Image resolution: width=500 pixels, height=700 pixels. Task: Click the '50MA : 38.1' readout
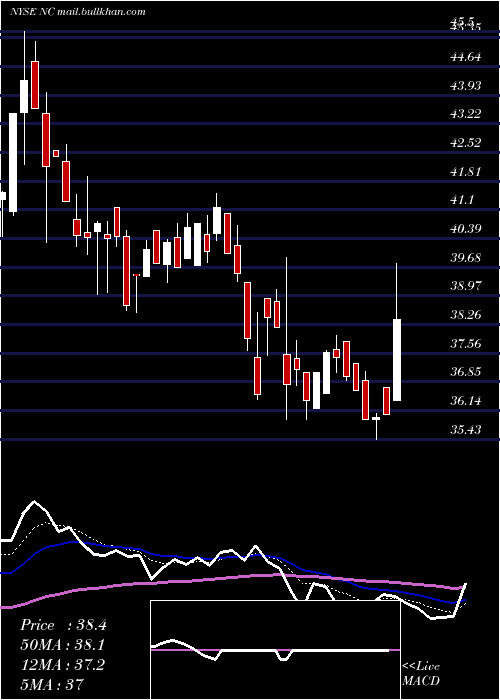pyautogui.click(x=62, y=645)
